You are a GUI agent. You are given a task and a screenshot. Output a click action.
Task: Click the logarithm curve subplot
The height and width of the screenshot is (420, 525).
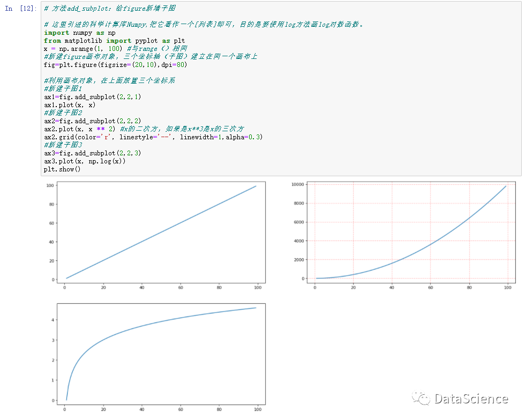[x=161, y=354]
